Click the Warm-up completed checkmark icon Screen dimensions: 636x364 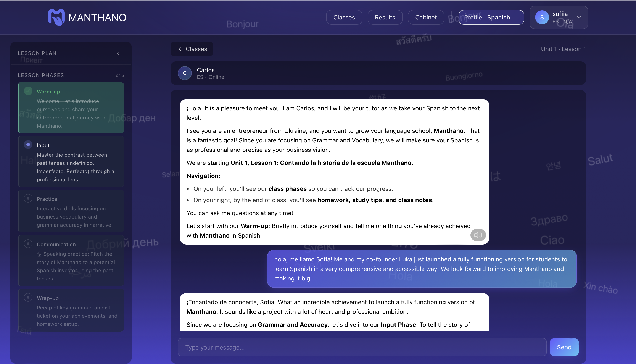tap(28, 91)
